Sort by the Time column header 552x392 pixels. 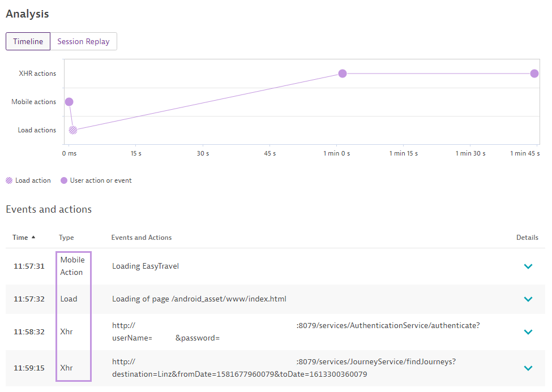pyautogui.click(x=20, y=238)
